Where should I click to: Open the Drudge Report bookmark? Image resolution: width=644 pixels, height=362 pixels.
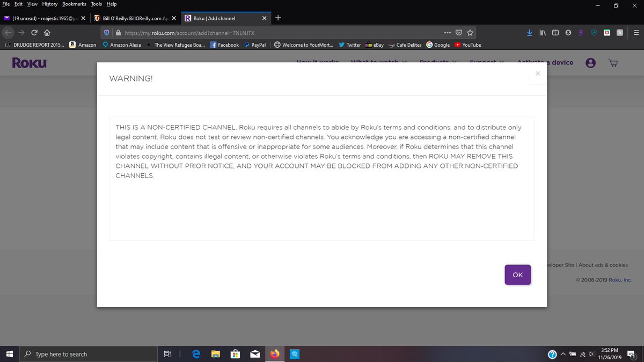(34, 45)
